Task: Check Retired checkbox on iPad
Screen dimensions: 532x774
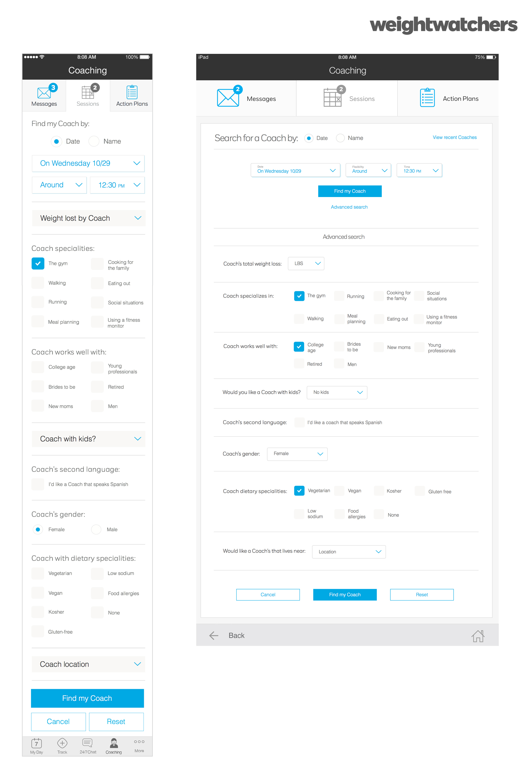Action: (299, 364)
